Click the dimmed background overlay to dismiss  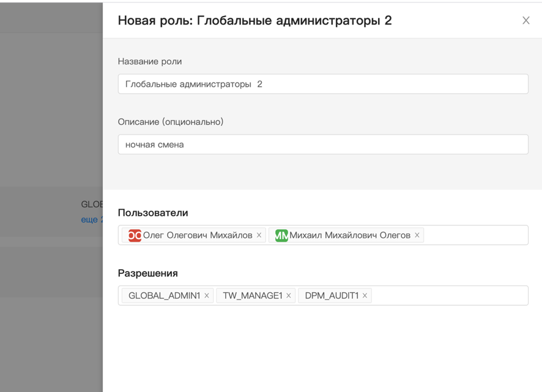point(49,122)
